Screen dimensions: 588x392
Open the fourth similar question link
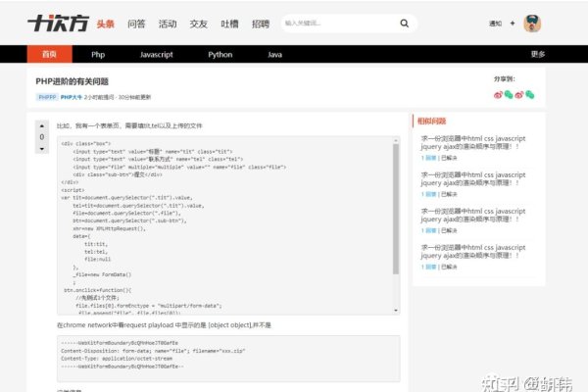473,252
